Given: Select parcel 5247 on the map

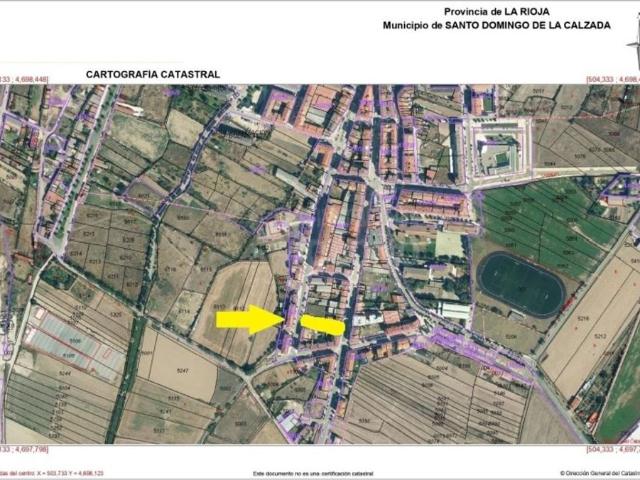Looking at the screenshot, I should (x=182, y=370).
